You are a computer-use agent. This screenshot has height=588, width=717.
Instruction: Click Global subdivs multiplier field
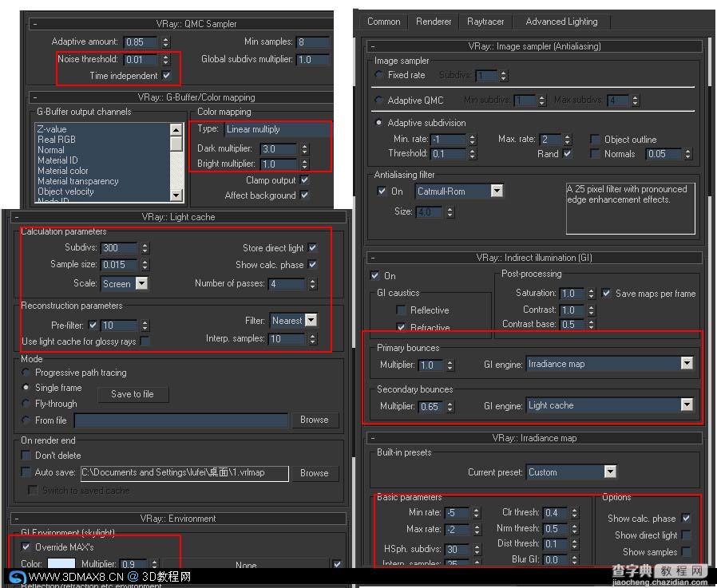coord(313,59)
